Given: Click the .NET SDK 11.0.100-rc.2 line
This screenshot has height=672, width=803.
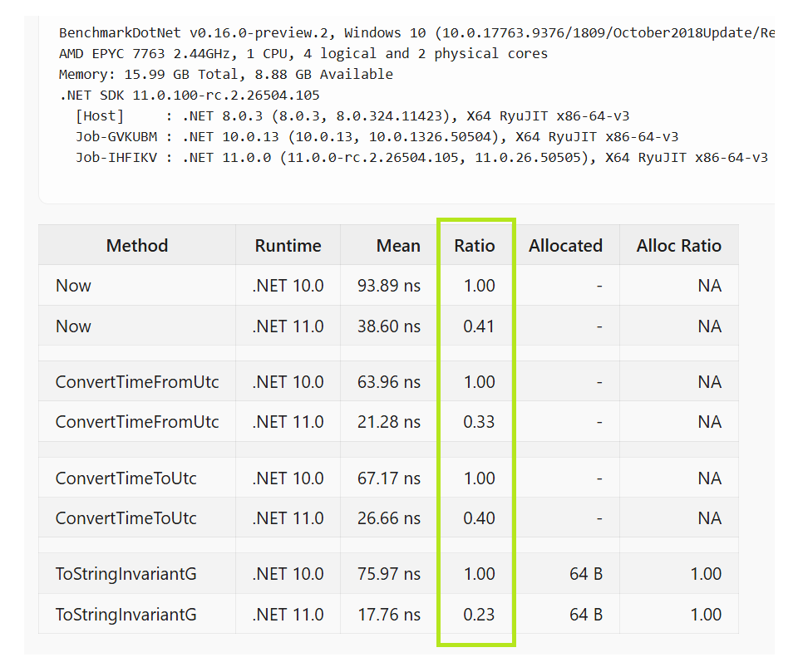Looking at the screenshot, I should pyautogui.click(x=190, y=96).
